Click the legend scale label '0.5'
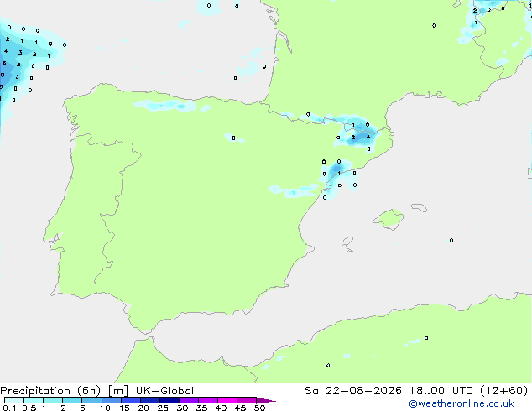Screen dimensions: 532x411 pos(29,408)
